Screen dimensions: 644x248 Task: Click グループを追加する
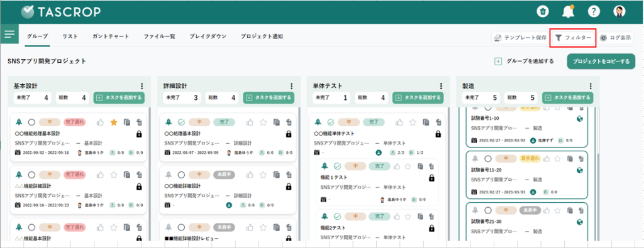click(524, 61)
